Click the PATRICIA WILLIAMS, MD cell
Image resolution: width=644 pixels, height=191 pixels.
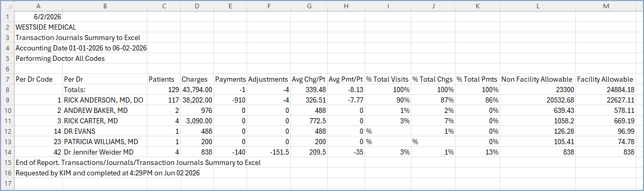tap(105, 142)
